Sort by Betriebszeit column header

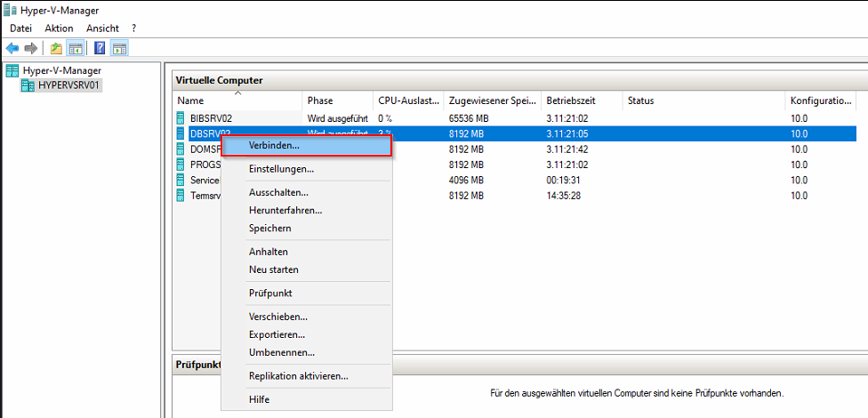tap(582, 100)
